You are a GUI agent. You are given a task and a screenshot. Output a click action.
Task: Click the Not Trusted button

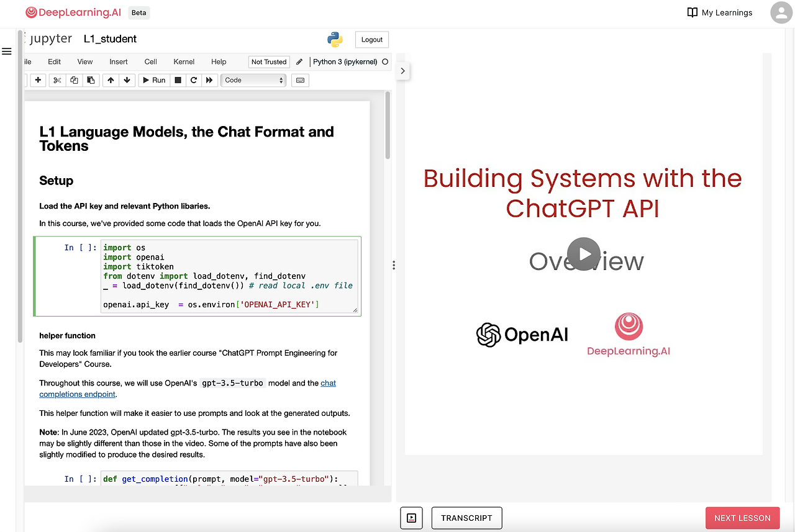pyautogui.click(x=269, y=61)
